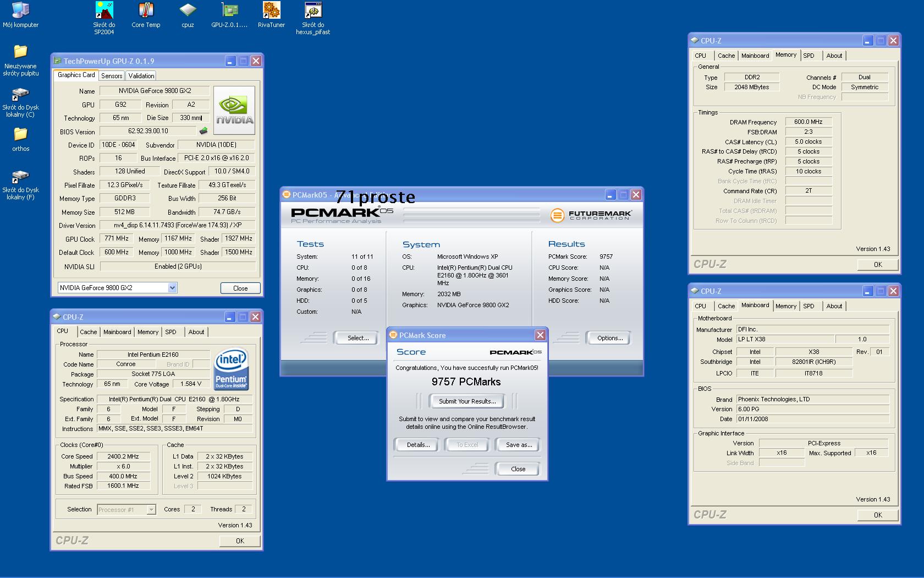Switch to Validation tab in GPU-Z
The width and height of the screenshot is (924, 578).
click(x=141, y=76)
